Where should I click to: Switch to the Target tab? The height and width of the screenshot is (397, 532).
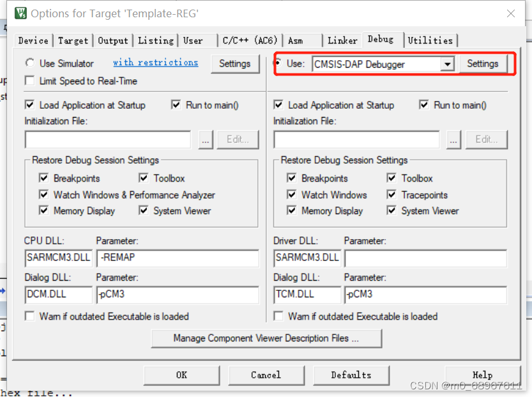[73, 40]
